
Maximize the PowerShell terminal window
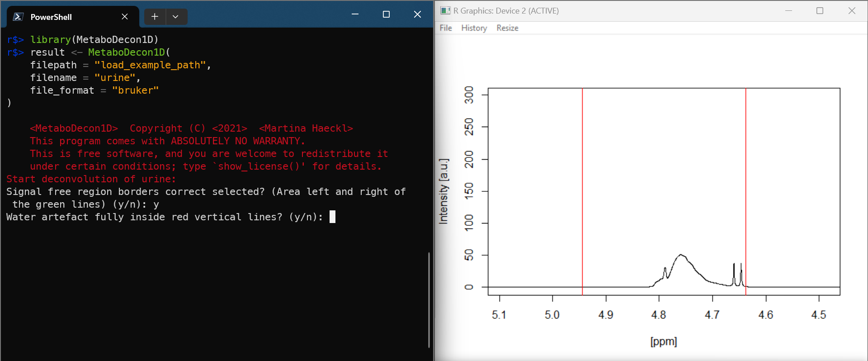coord(386,14)
